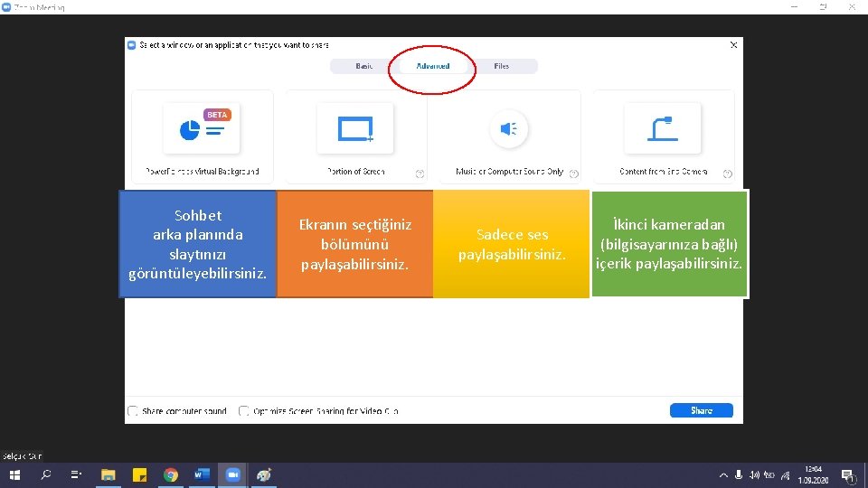The width and height of the screenshot is (868, 488).
Task: Open taskbar search magnifier
Action: [x=46, y=474]
